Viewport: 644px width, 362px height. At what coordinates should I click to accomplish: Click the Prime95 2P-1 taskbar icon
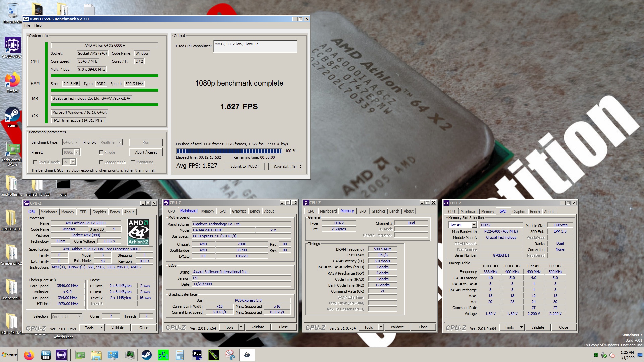[x=163, y=355]
